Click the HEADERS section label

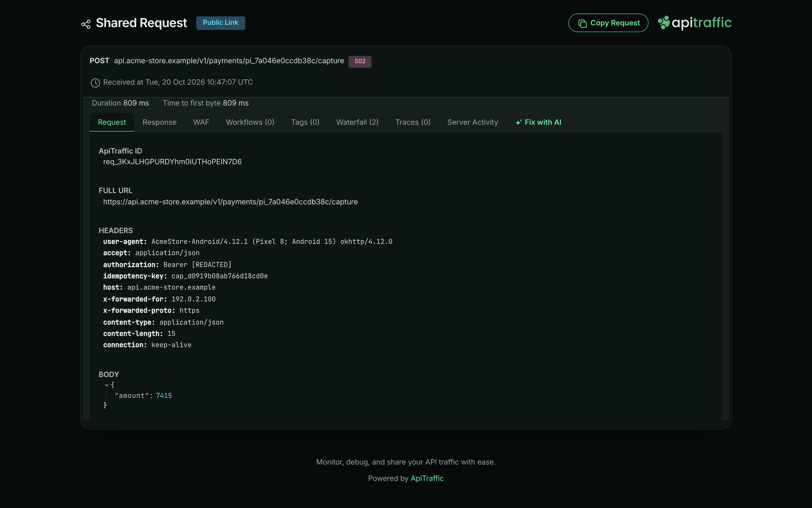(x=115, y=231)
